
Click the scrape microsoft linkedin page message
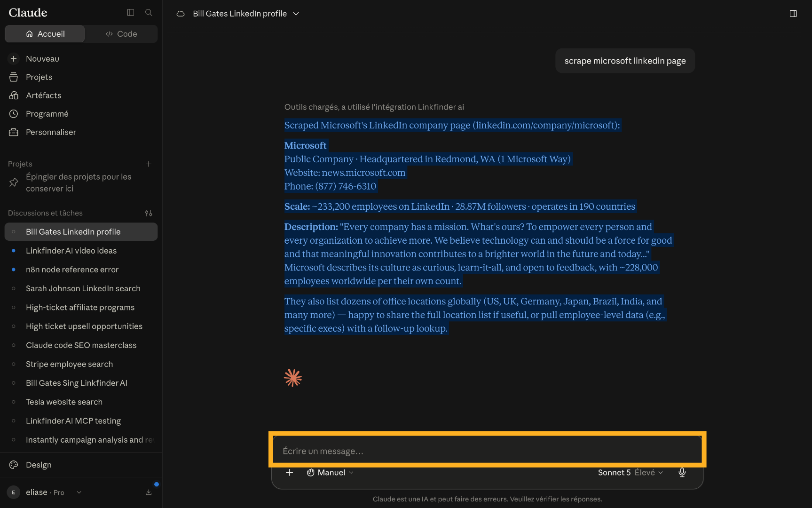(x=625, y=61)
